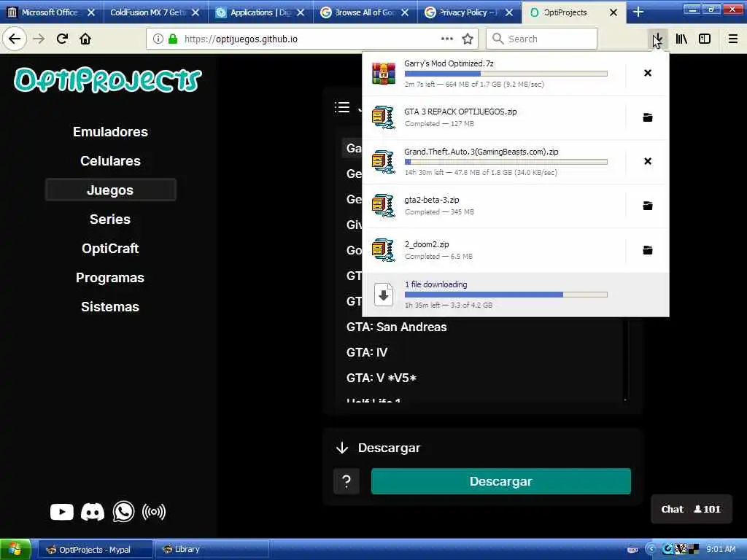This screenshot has height=560, width=747.
Task: Open Series in the sidebar
Action: pos(110,219)
